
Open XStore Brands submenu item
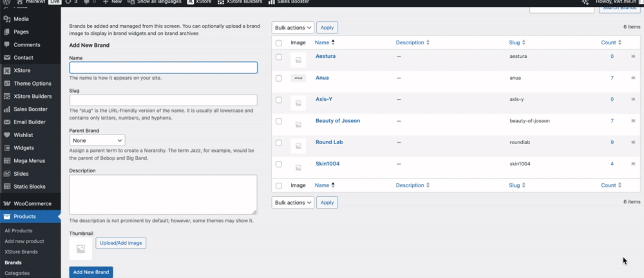(21, 252)
